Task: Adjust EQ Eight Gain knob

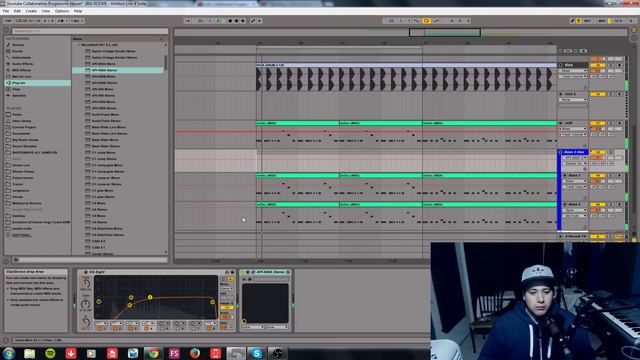Action: pos(85,304)
